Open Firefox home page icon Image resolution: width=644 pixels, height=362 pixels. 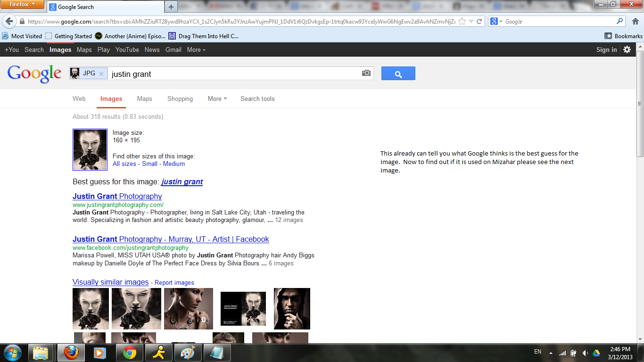point(635,21)
